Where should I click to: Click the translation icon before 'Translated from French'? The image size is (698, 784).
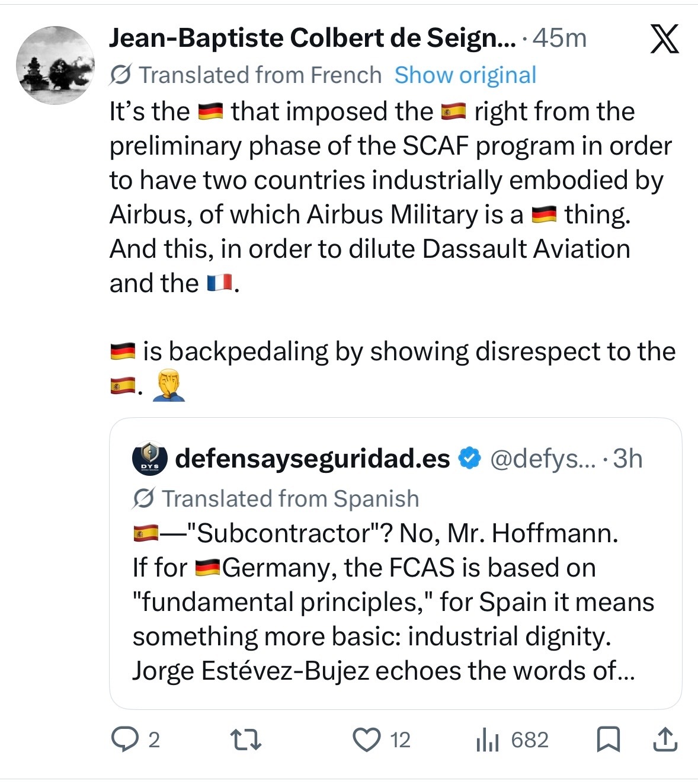pos(121,74)
